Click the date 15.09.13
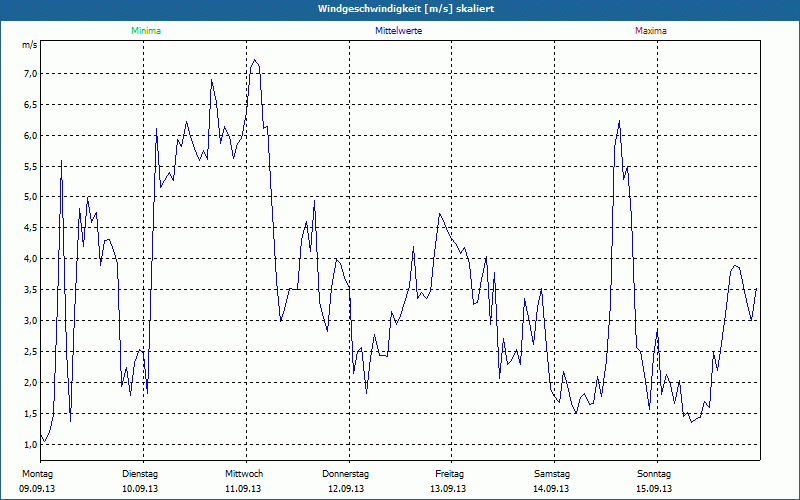 coord(654,489)
